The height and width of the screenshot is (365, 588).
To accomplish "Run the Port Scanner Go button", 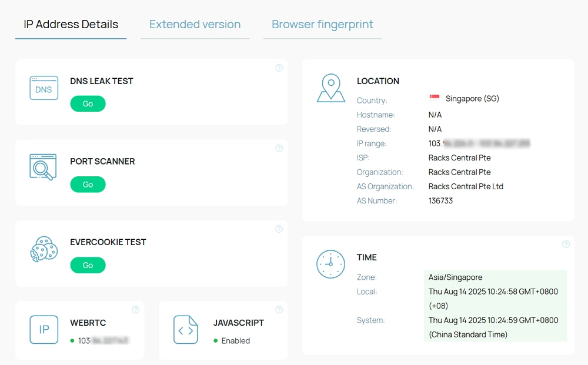I will pos(88,185).
